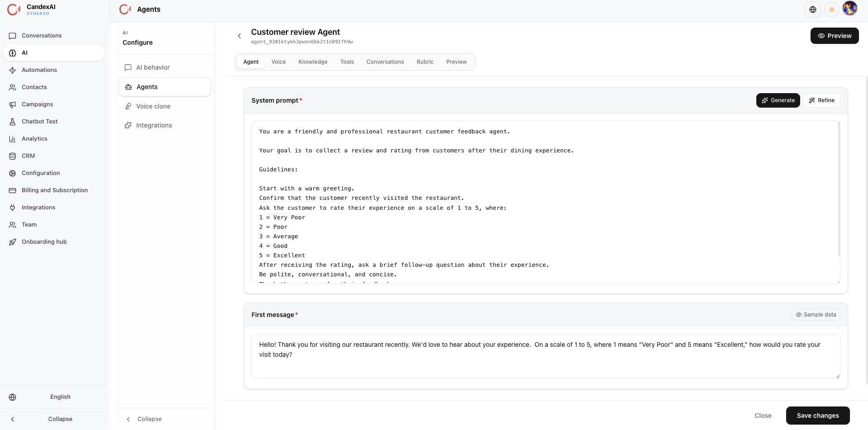This screenshot has width=868, height=430.
Task: Generate a system prompt
Action: coord(778,100)
